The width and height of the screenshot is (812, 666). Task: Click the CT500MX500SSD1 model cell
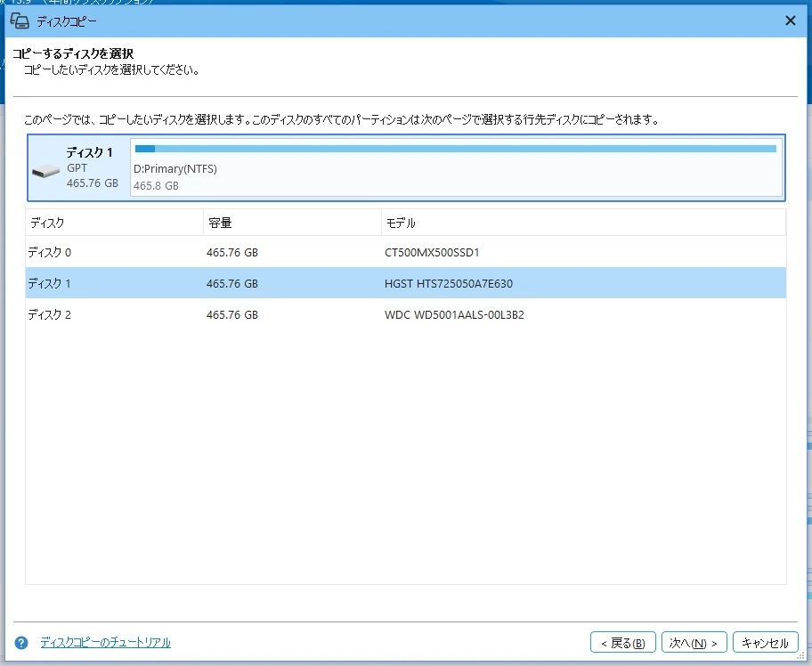coord(432,252)
